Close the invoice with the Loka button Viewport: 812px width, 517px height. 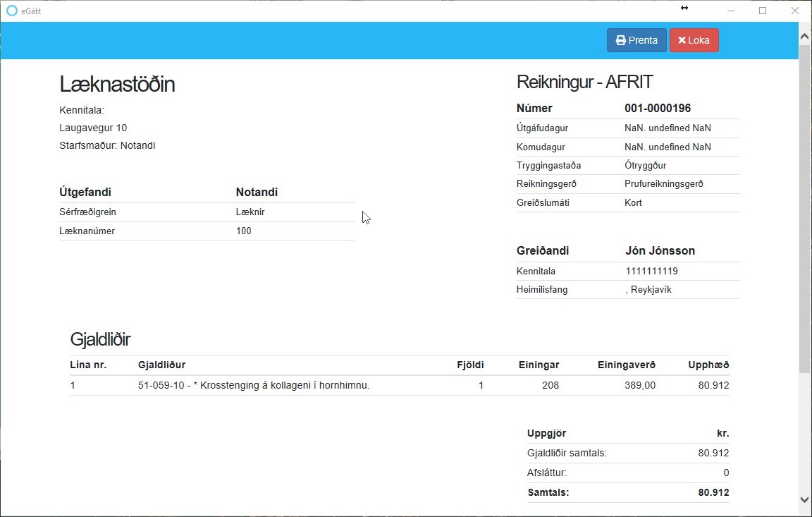694,40
